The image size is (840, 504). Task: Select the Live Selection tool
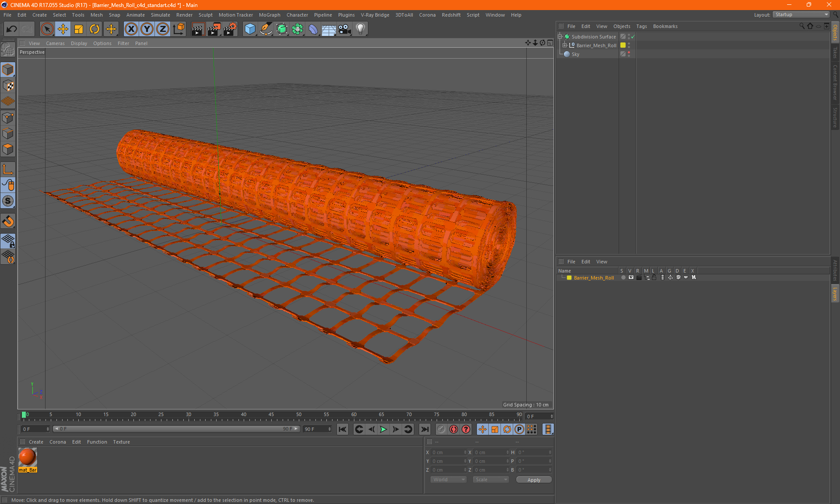(47, 29)
